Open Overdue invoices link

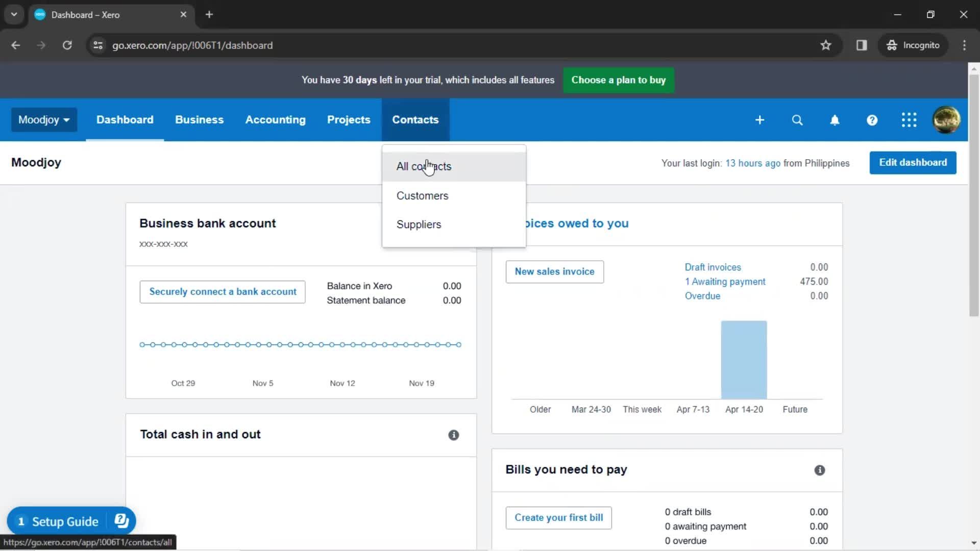click(x=702, y=296)
